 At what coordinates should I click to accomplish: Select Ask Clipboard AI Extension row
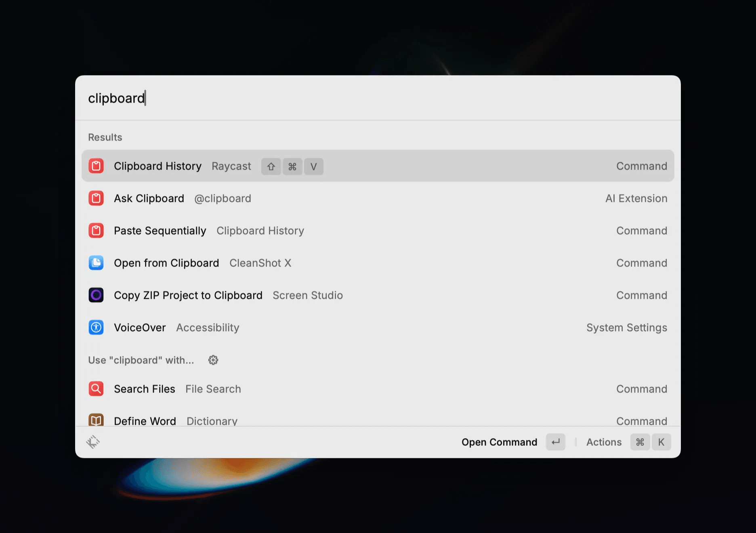coord(378,198)
